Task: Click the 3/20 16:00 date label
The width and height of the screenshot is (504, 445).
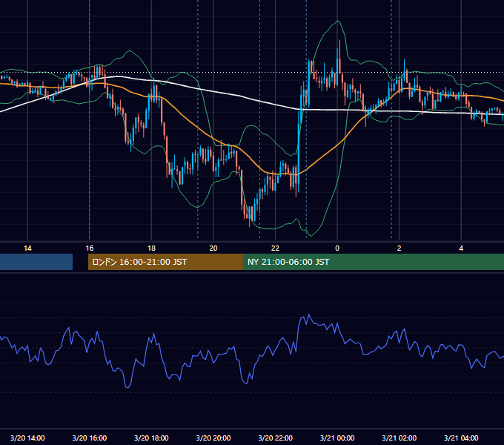Action: point(90,438)
